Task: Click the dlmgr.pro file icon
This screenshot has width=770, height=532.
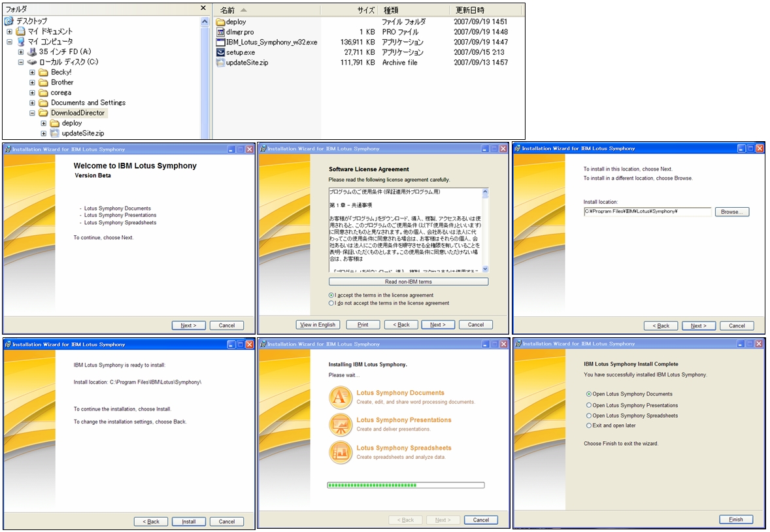Action: pos(220,32)
